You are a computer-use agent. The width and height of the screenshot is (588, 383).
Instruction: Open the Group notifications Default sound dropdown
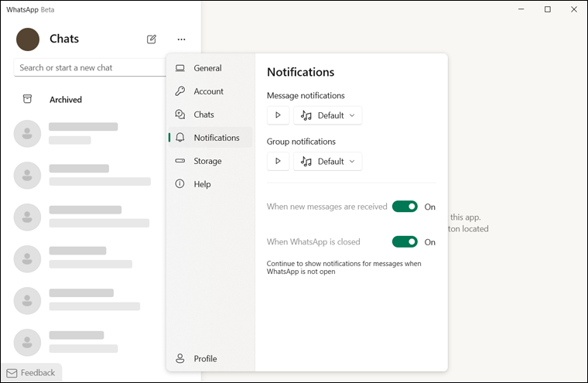click(x=328, y=161)
